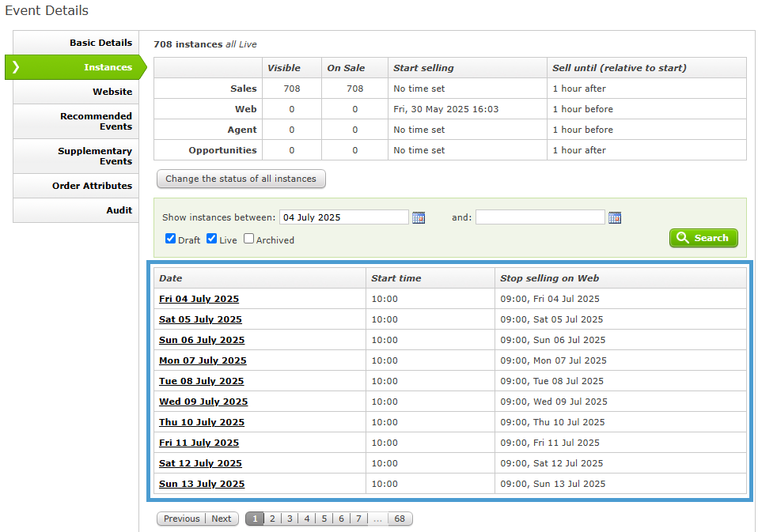Toggle the Draft checkbox
The image size is (758, 532).
pos(170,239)
